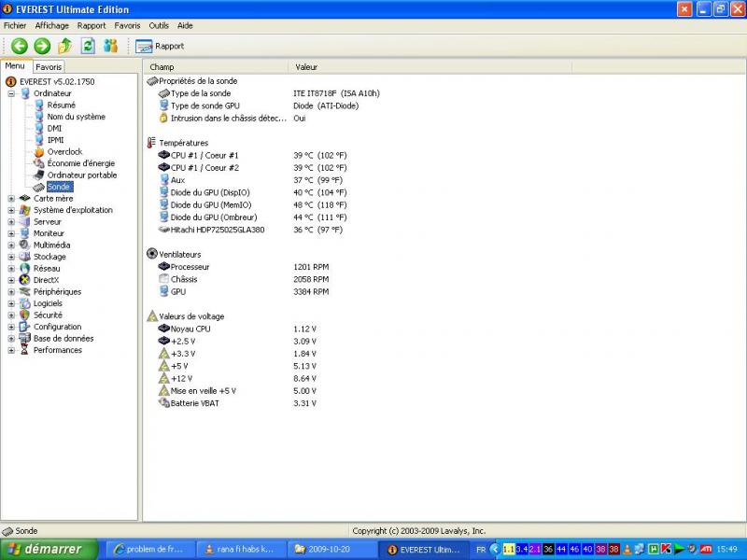Click the green Forward arrow toolbar icon
The width and height of the screenshot is (747, 560).
point(42,46)
